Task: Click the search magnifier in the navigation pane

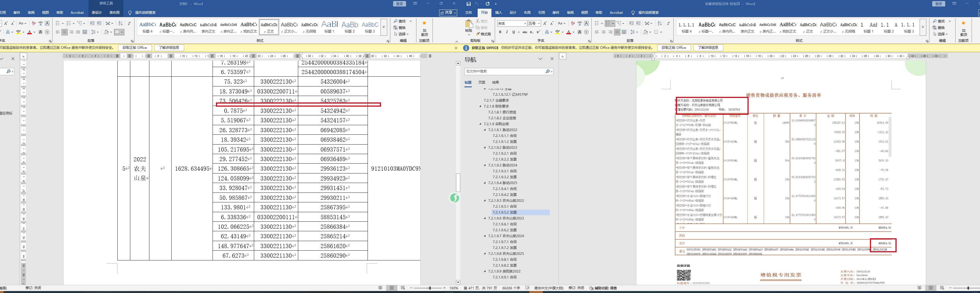Action: (x=548, y=72)
